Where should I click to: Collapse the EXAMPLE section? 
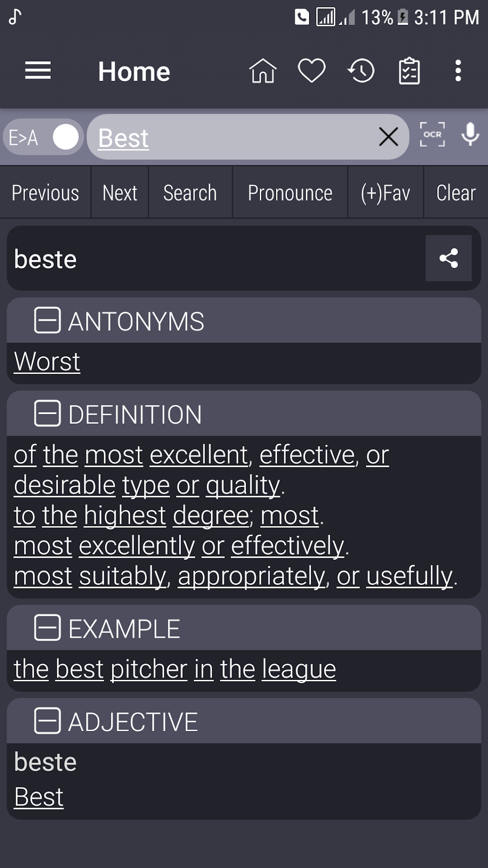(47, 628)
